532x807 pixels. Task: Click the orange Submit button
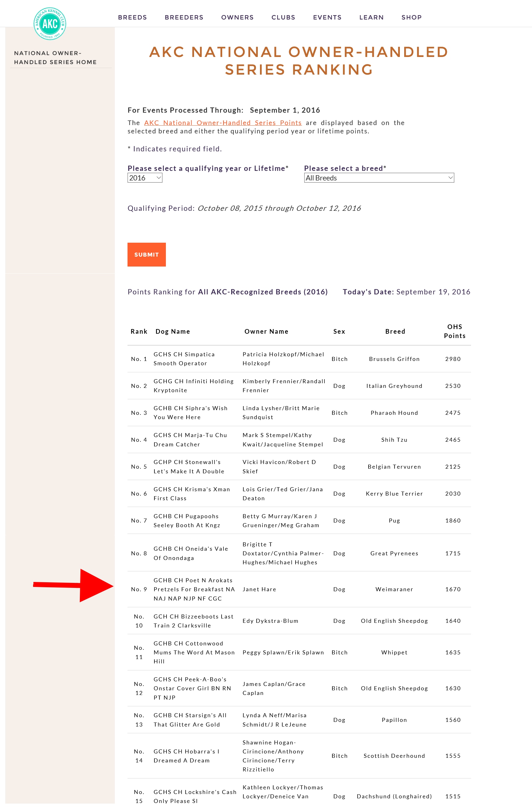(147, 254)
